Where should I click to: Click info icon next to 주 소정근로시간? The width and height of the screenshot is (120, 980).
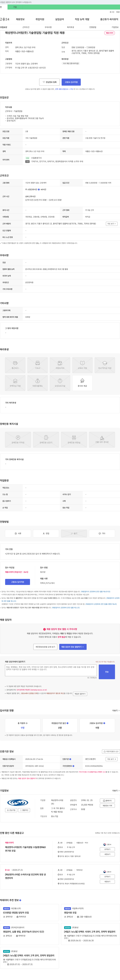pos(39,190)
